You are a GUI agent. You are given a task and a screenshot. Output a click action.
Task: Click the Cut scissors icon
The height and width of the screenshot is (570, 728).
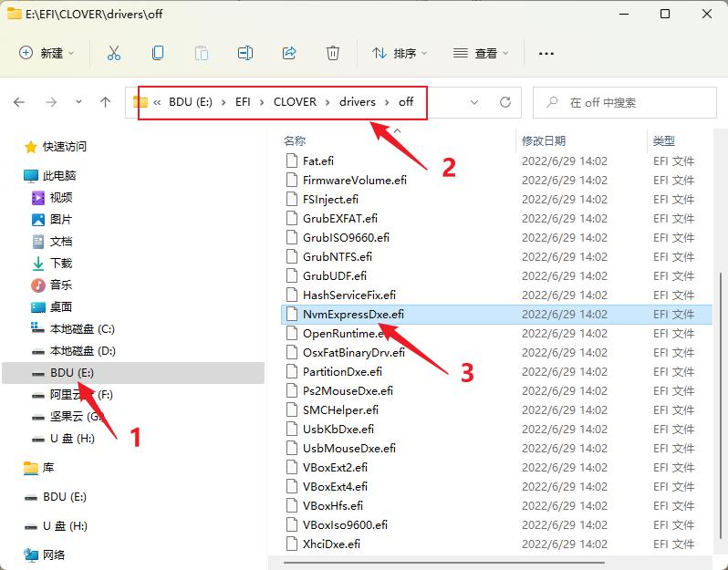click(114, 53)
